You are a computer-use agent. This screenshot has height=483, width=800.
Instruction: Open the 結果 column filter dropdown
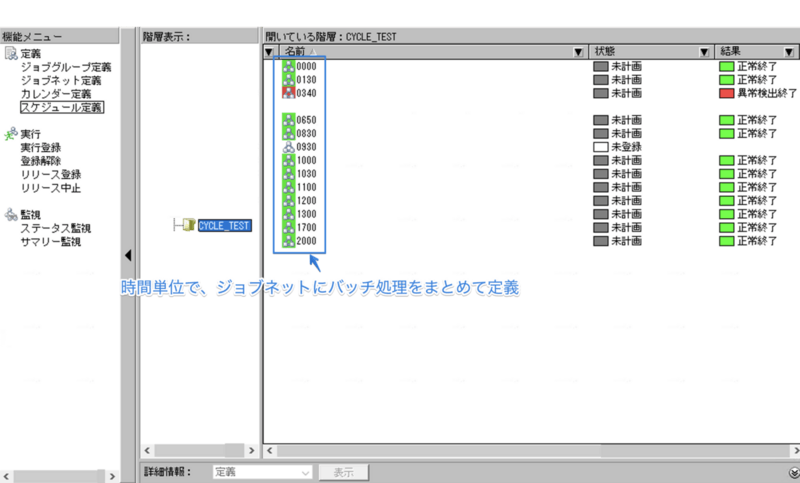coord(789,52)
